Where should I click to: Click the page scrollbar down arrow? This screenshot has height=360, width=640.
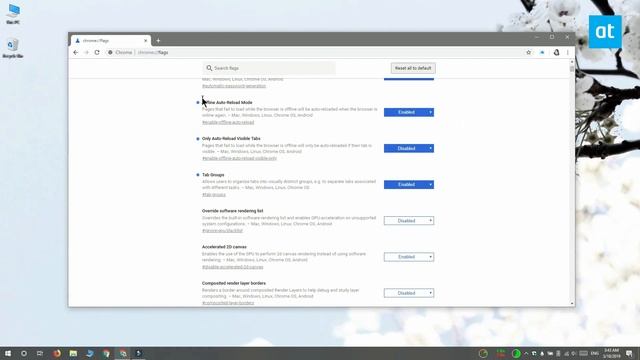coord(572,303)
